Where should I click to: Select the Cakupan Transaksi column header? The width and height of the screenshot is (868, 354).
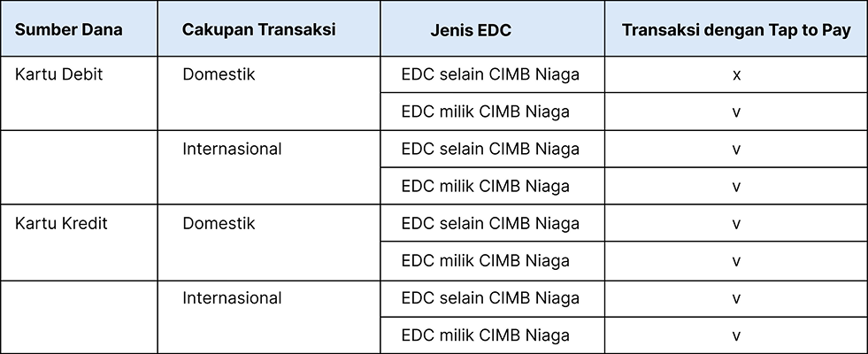click(x=258, y=30)
